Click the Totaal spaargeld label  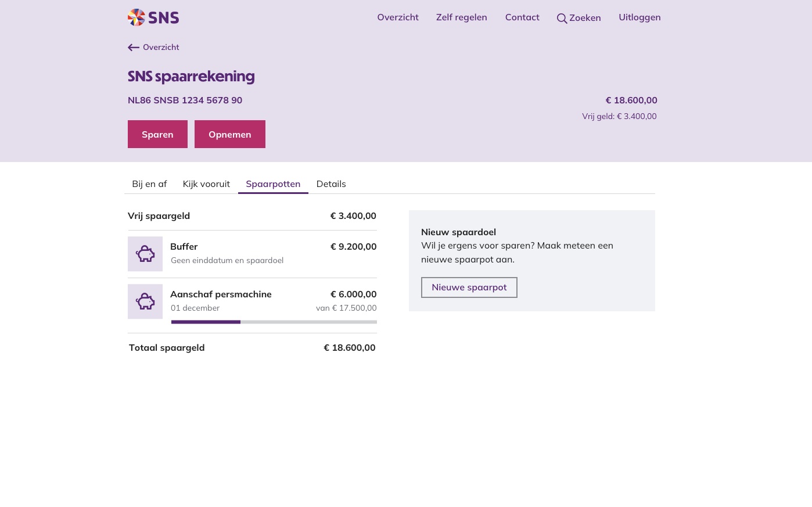pyautogui.click(x=167, y=348)
